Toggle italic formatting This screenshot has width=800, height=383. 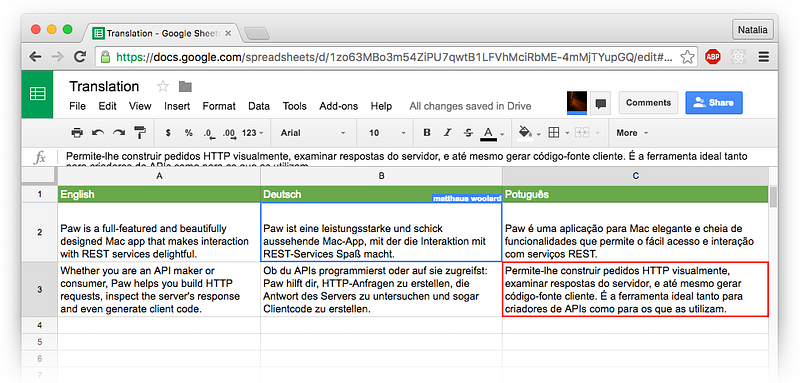(447, 133)
